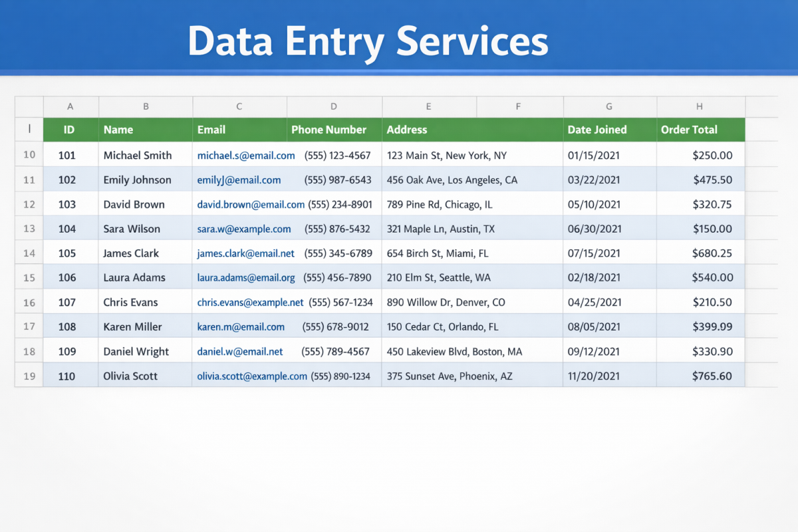Click the ID cell 104
The height and width of the screenshot is (532, 798).
(x=67, y=229)
